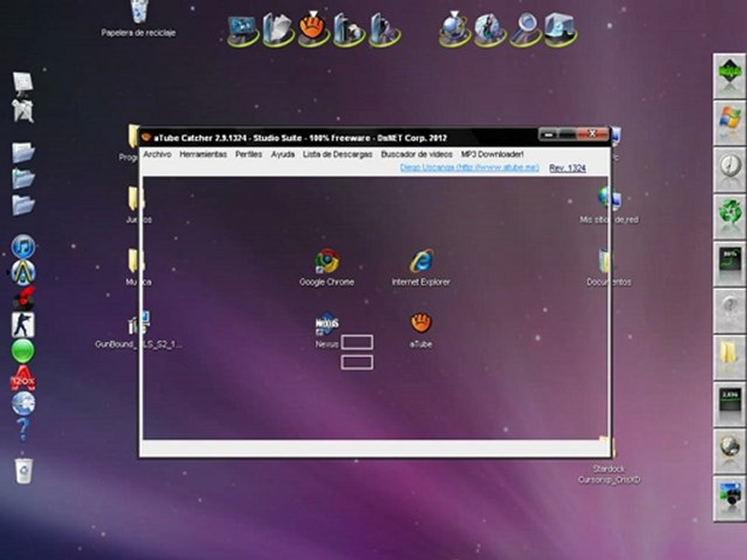
Task: Open the Perfiles menu
Action: tap(249, 154)
